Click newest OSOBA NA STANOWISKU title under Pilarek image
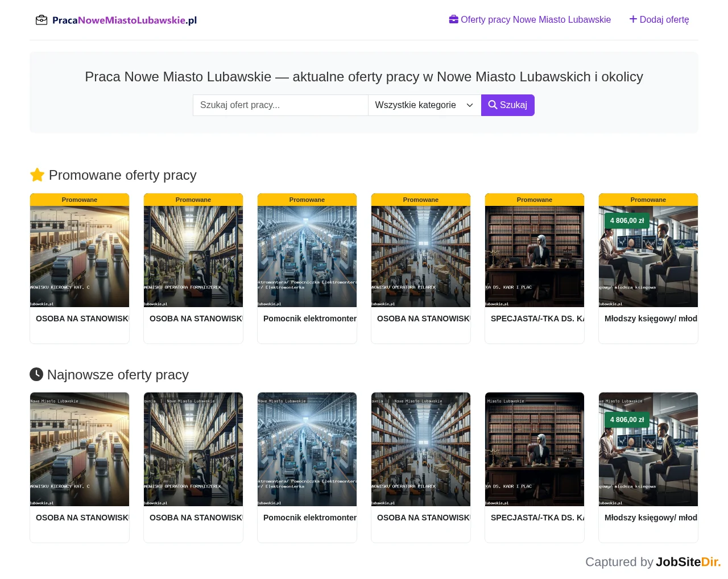 pyautogui.click(x=424, y=518)
